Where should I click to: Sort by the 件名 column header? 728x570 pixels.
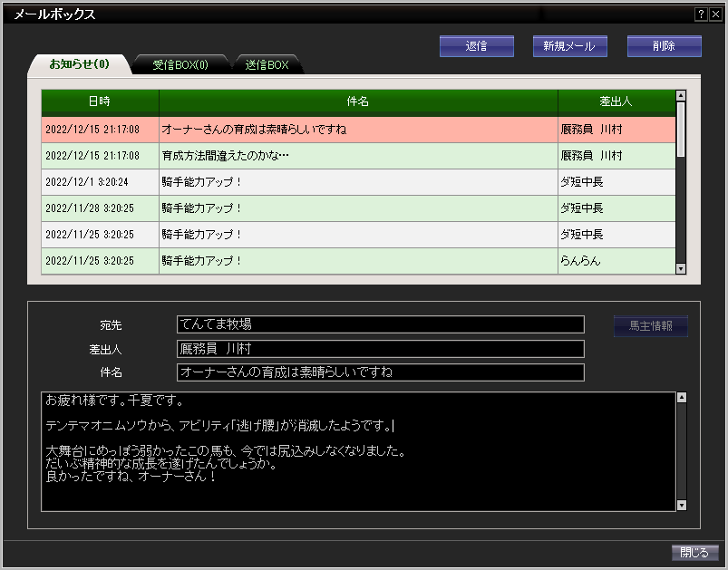(x=358, y=101)
